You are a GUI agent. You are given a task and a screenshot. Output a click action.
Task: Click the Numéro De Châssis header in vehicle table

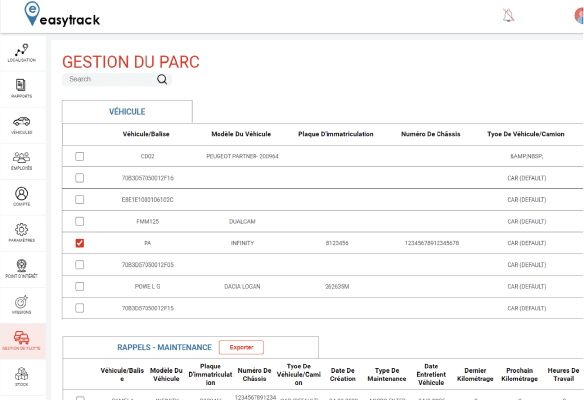click(431, 134)
